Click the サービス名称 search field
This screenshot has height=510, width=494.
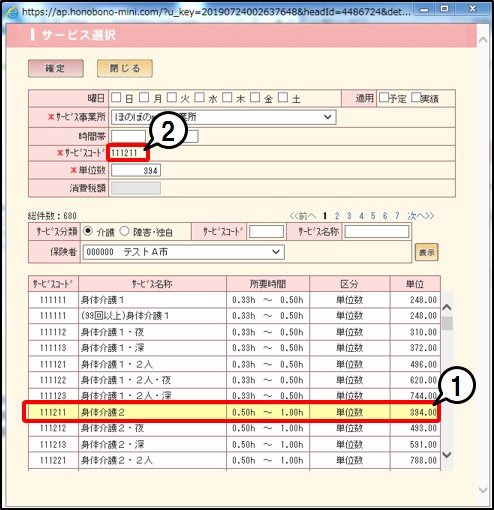[377, 232]
